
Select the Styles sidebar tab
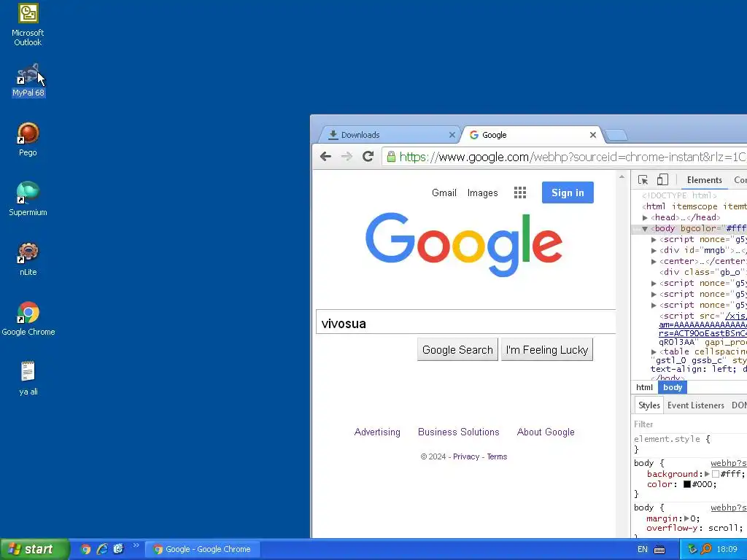[649, 405]
